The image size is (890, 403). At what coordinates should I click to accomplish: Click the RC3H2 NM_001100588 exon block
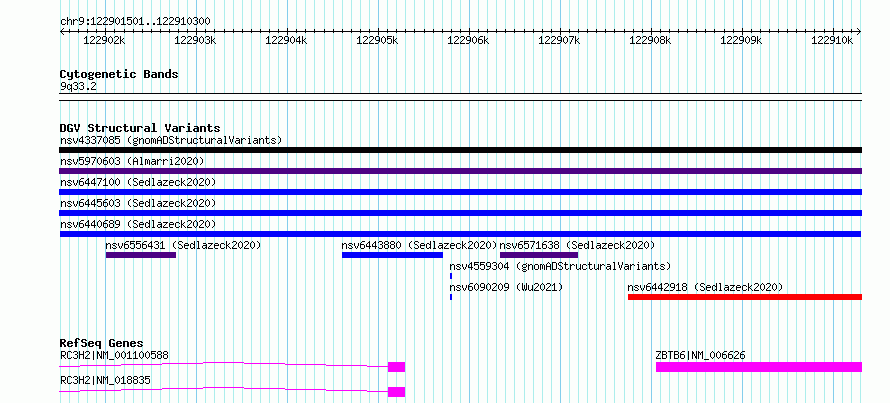pos(397,367)
